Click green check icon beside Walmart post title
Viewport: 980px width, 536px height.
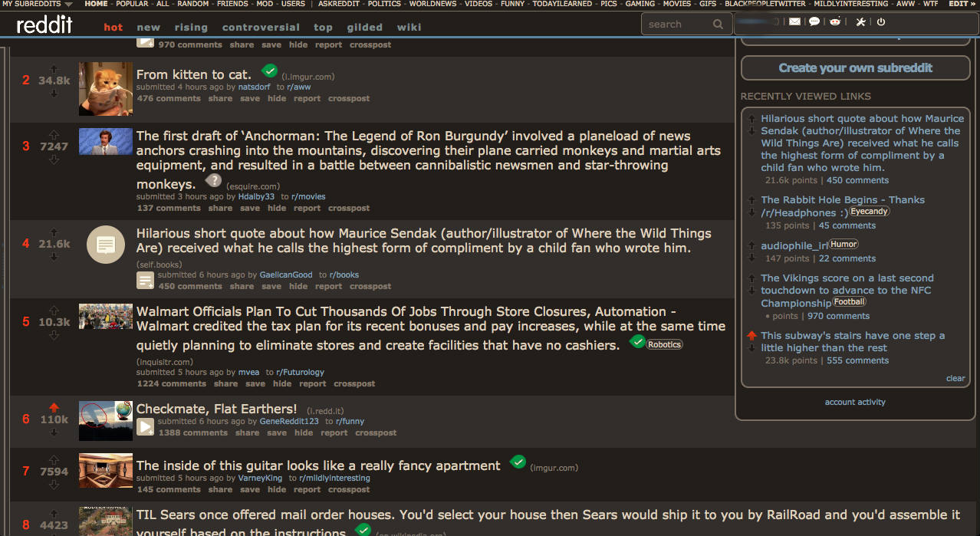(x=636, y=342)
